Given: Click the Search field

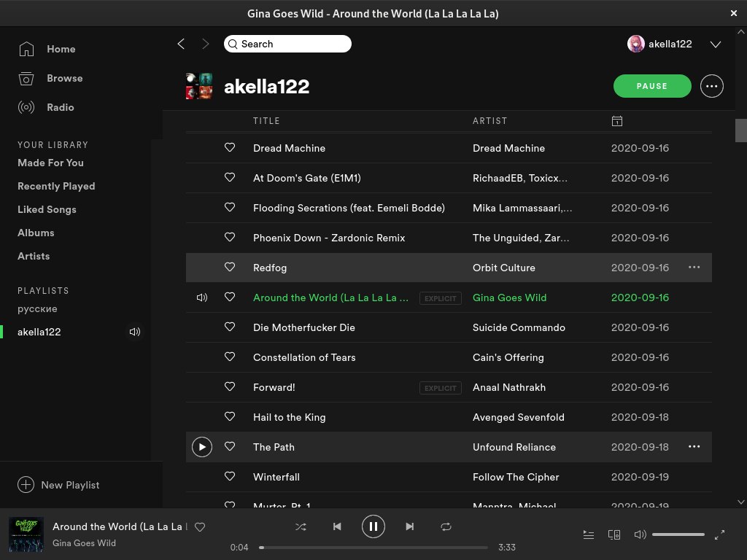Looking at the screenshot, I should pos(287,44).
